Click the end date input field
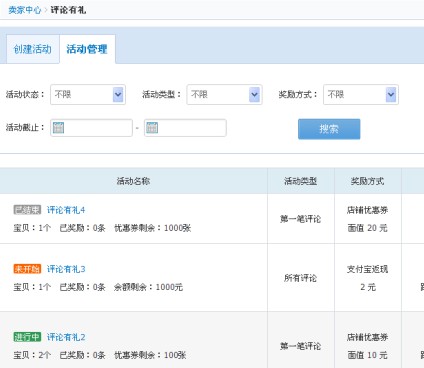 pos(185,128)
